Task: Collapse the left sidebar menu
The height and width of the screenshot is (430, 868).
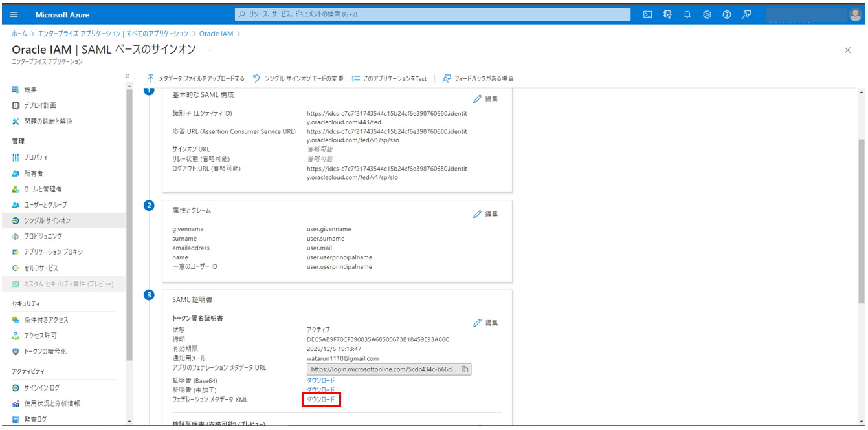Action: pos(128,76)
